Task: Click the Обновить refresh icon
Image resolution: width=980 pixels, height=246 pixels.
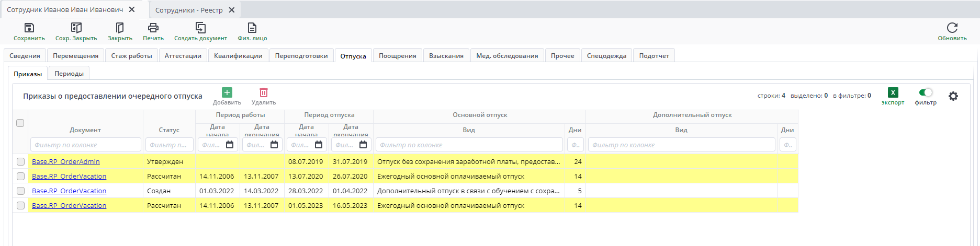Action: (x=952, y=28)
